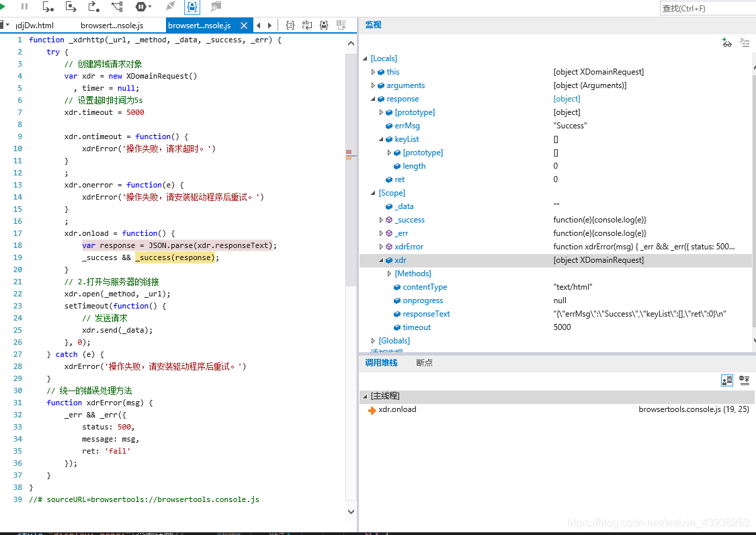Viewport: 756px width, 535px height.
Task: Click the delete all watches icon
Action: tap(745, 43)
